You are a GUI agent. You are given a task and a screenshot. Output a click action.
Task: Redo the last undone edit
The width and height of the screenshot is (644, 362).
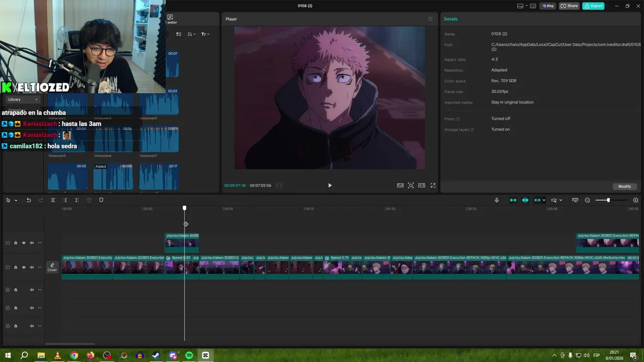click(41, 200)
